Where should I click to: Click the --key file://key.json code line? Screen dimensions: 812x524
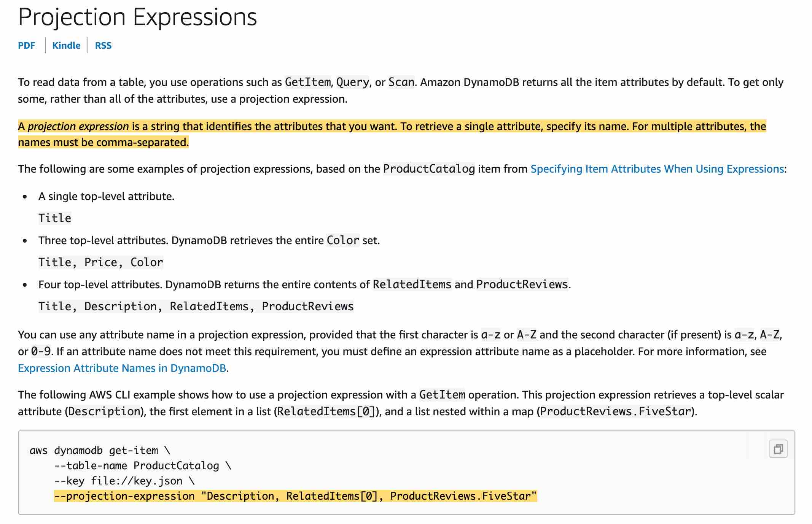click(x=124, y=481)
